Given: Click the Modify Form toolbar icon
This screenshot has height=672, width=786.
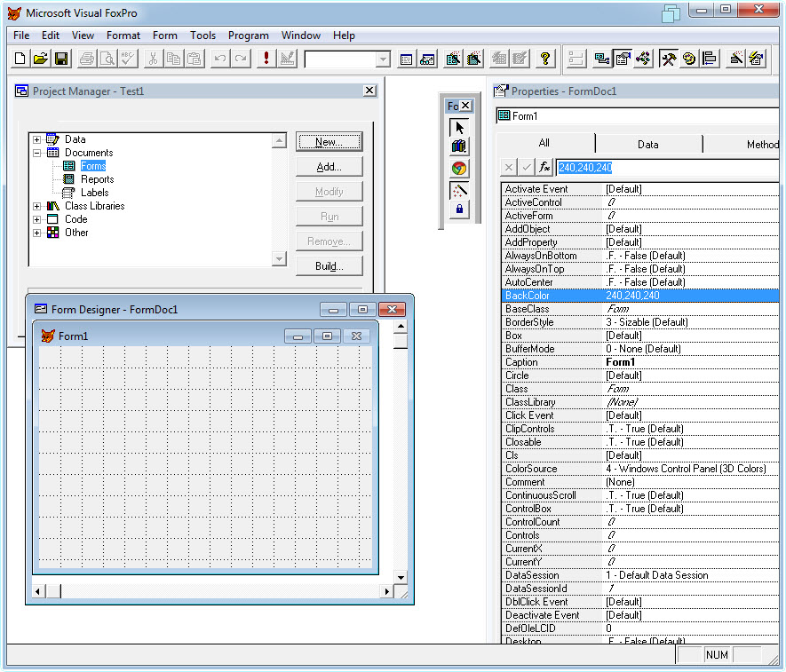Looking at the screenshot, I should coord(287,59).
